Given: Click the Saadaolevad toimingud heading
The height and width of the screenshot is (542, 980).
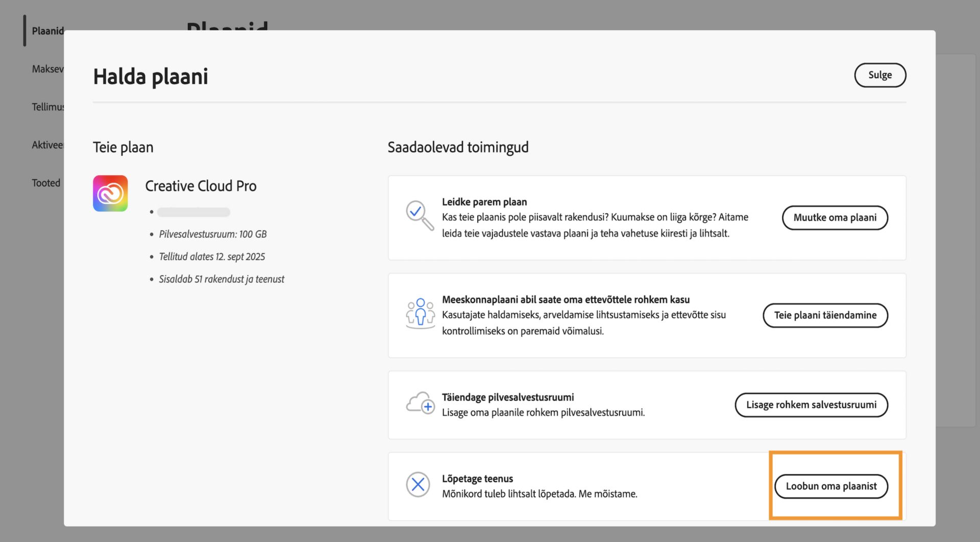Looking at the screenshot, I should (x=458, y=147).
